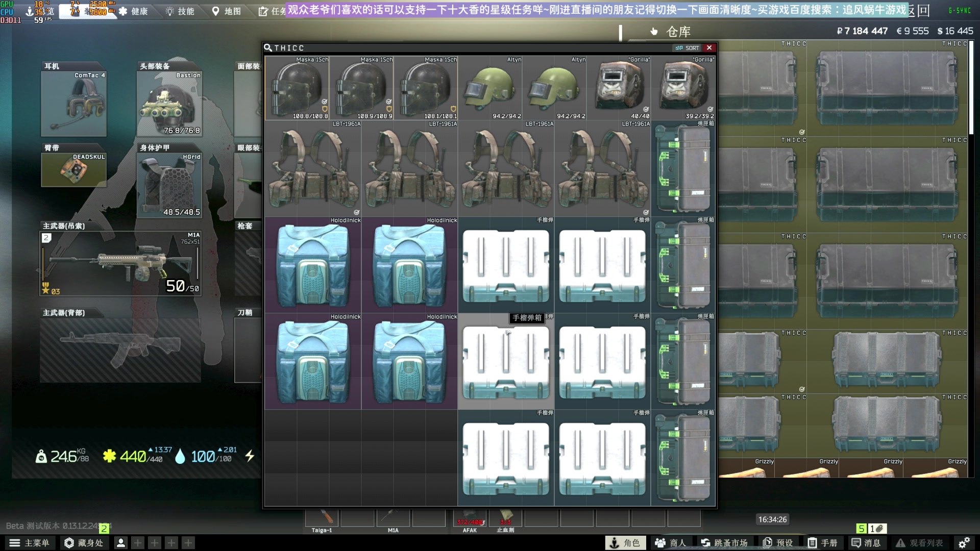
Task: Select the HGrid body armor
Action: coord(169,186)
